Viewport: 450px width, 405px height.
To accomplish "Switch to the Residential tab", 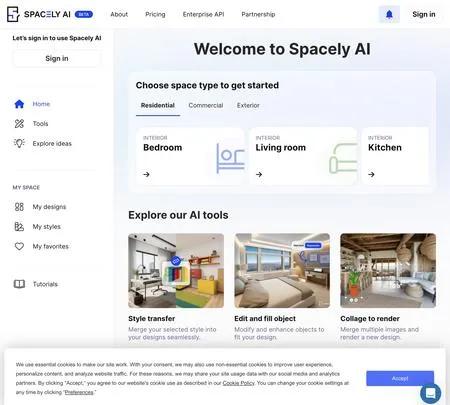I will (x=158, y=105).
